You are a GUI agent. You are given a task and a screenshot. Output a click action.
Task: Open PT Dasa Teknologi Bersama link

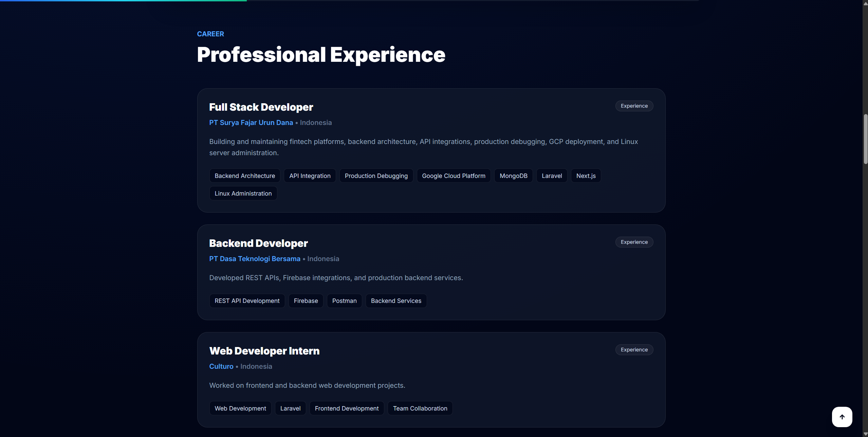255,259
